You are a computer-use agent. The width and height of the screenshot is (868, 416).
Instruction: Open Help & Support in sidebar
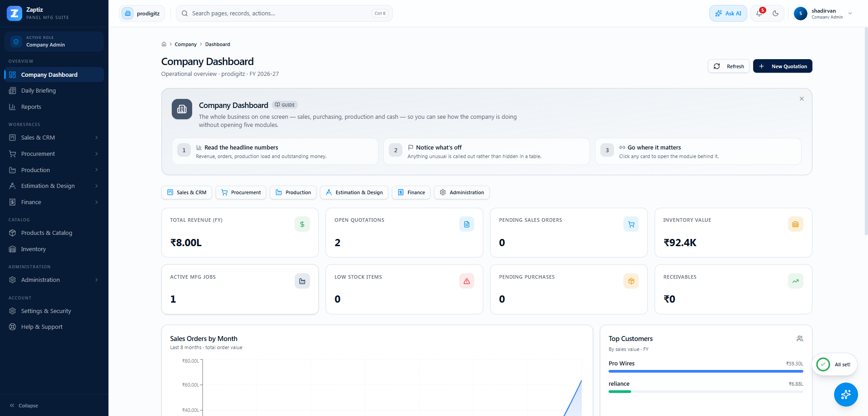54,327
